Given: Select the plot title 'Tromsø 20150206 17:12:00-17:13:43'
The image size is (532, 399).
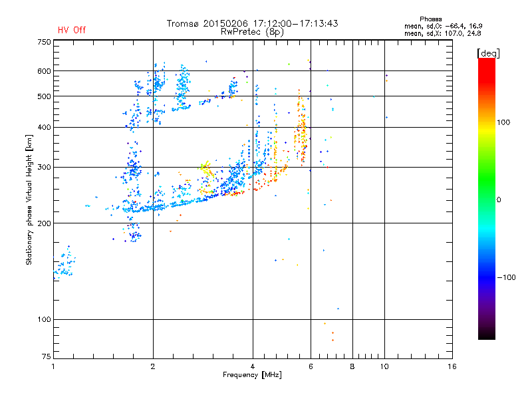Looking at the screenshot, I should tap(252, 23).
